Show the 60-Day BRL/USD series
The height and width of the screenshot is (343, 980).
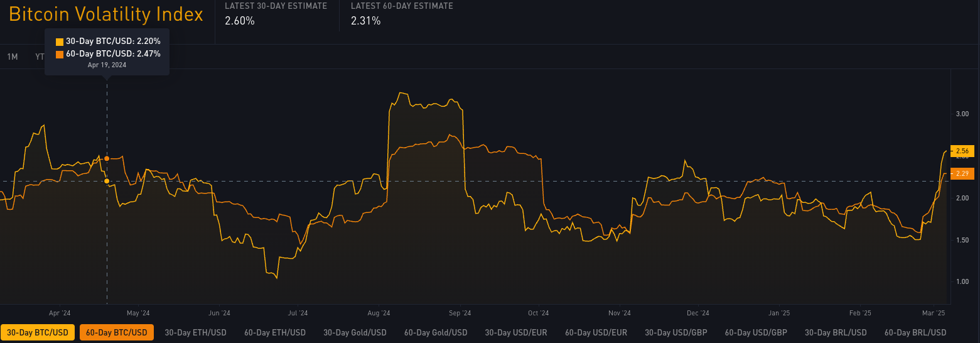coord(915,332)
